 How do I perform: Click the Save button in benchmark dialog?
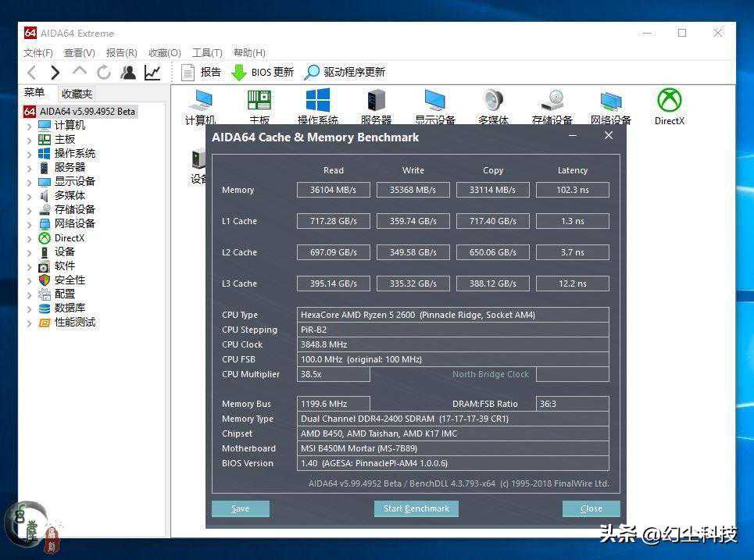coord(241,508)
